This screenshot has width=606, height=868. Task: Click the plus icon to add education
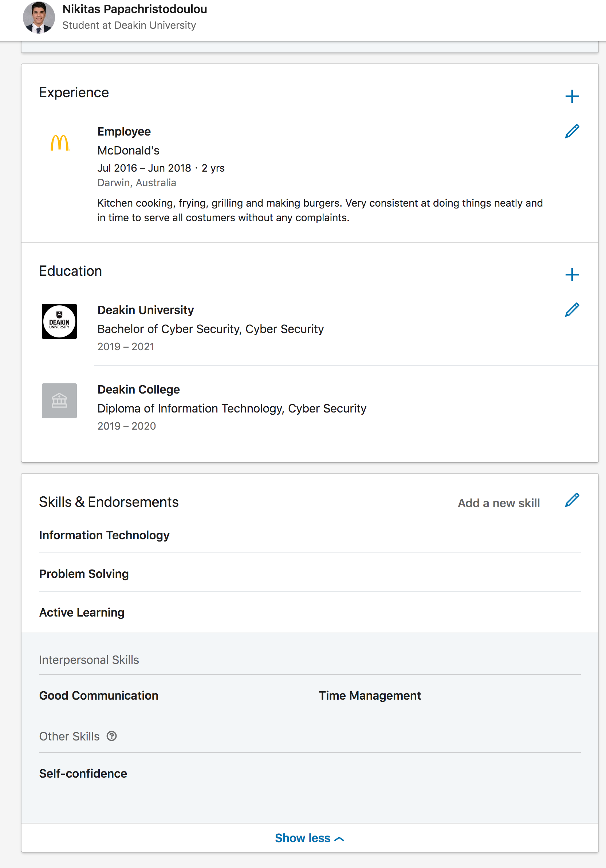[572, 275]
